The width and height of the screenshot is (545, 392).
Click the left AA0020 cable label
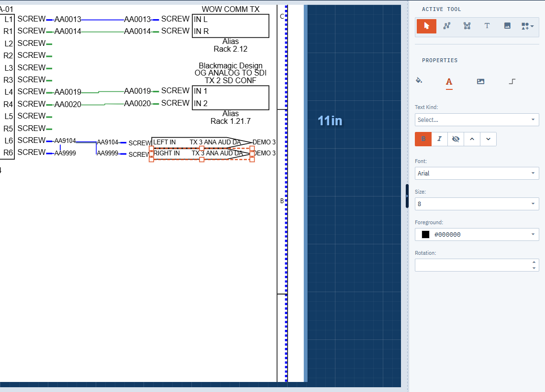tap(68, 105)
